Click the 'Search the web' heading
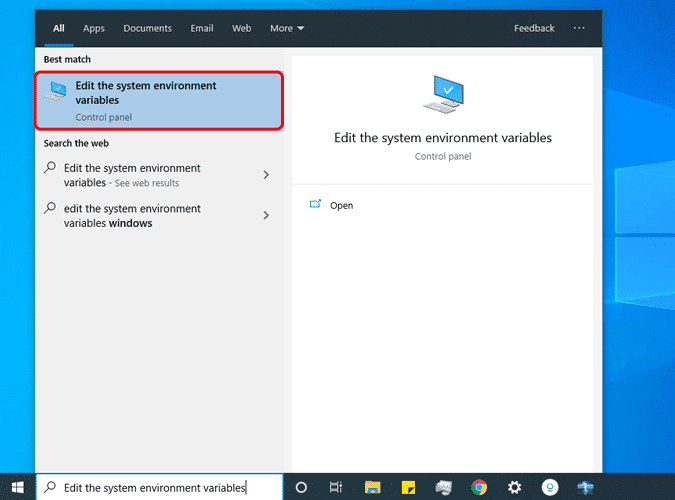This screenshot has width=675, height=500. [x=76, y=143]
